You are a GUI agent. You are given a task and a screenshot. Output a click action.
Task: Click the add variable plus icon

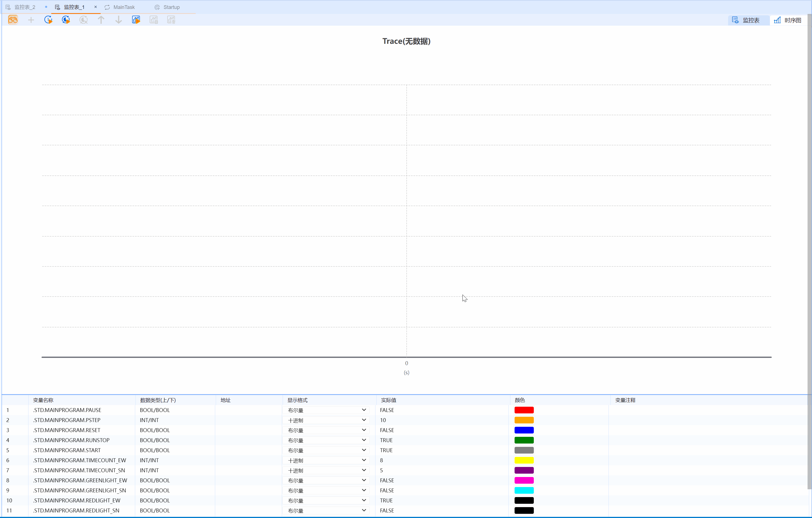pos(31,20)
